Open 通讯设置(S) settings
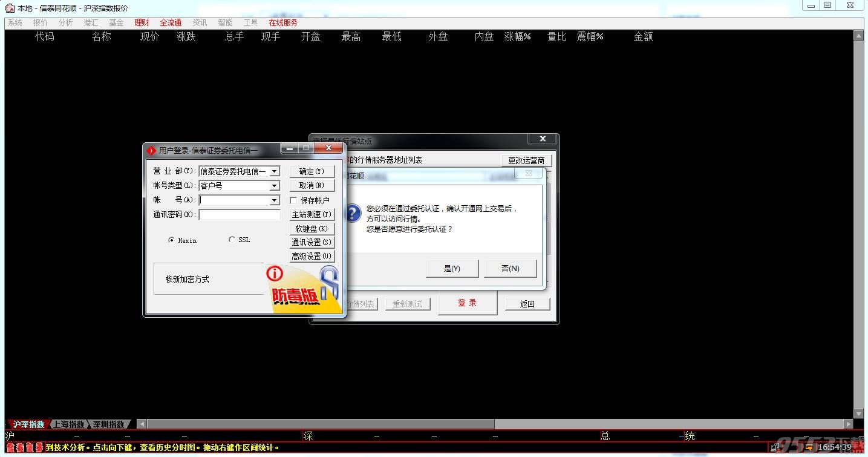 (x=312, y=242)
